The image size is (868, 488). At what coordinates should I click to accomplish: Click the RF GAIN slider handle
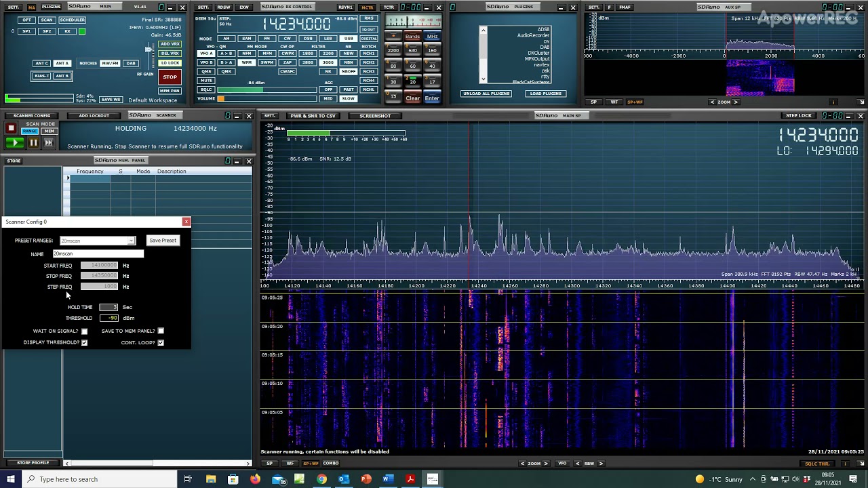pyautogui.click(x=149, y=49)
